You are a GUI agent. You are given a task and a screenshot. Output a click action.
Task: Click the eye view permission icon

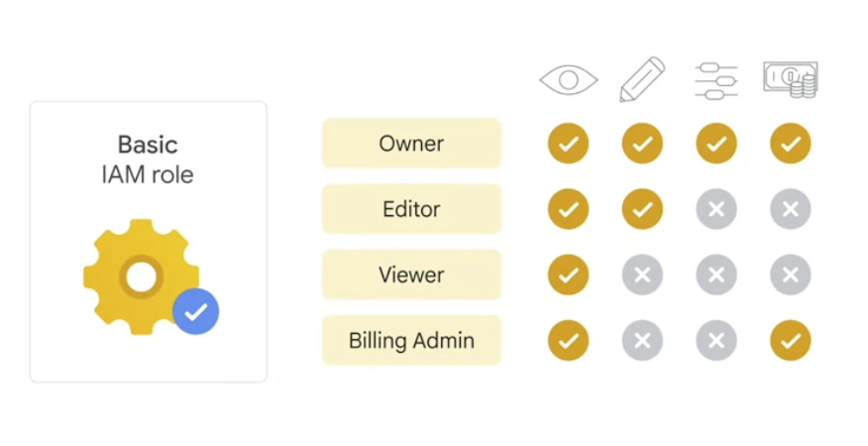[x=568, y=80]
